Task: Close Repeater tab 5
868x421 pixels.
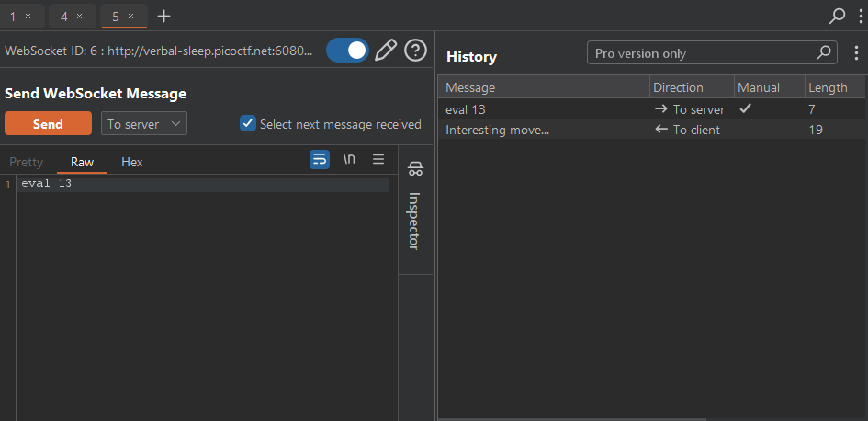Action: (x=130, y=17)
